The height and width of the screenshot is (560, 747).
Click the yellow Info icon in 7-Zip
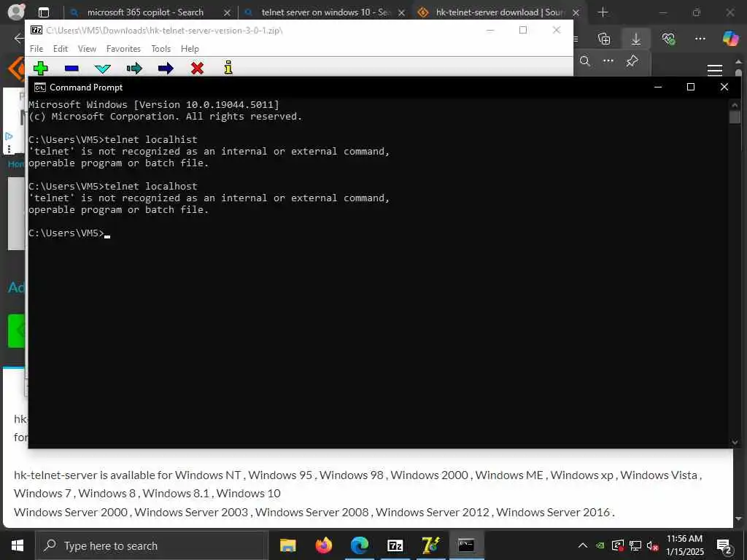pos(228,68)
